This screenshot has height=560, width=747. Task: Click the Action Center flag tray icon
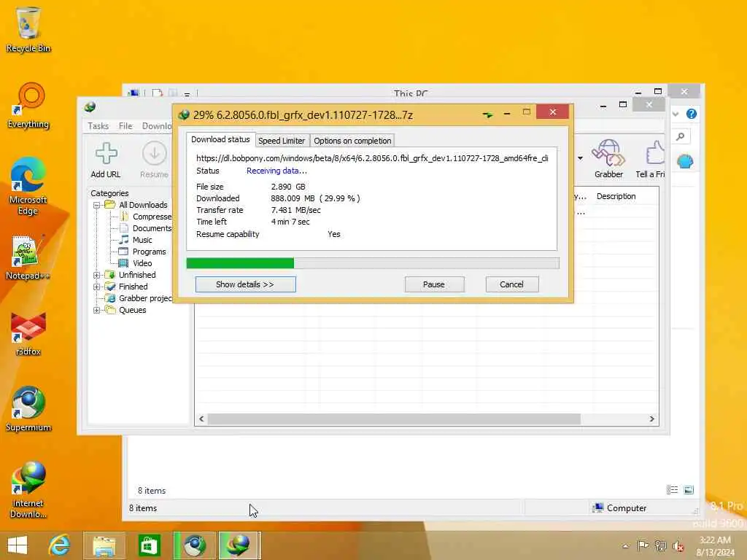coord(643,545)
